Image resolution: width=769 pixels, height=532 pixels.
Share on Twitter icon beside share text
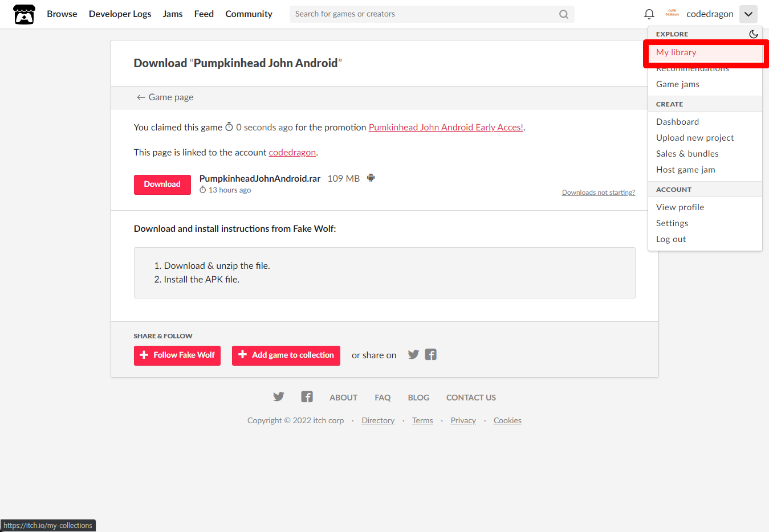click(x=413, y=355)
